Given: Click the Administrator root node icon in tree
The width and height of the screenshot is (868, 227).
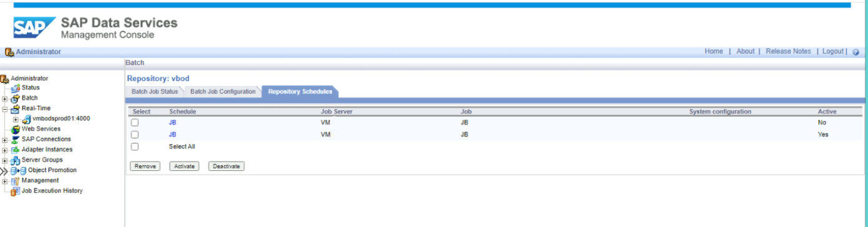Looking at the screenshot, I should coord(4,79).
